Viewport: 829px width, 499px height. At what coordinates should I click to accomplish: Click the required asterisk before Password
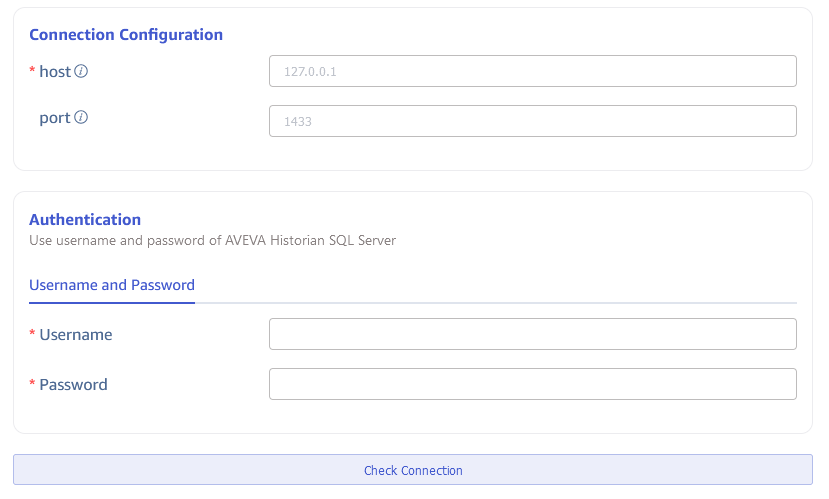coord(32,385)
